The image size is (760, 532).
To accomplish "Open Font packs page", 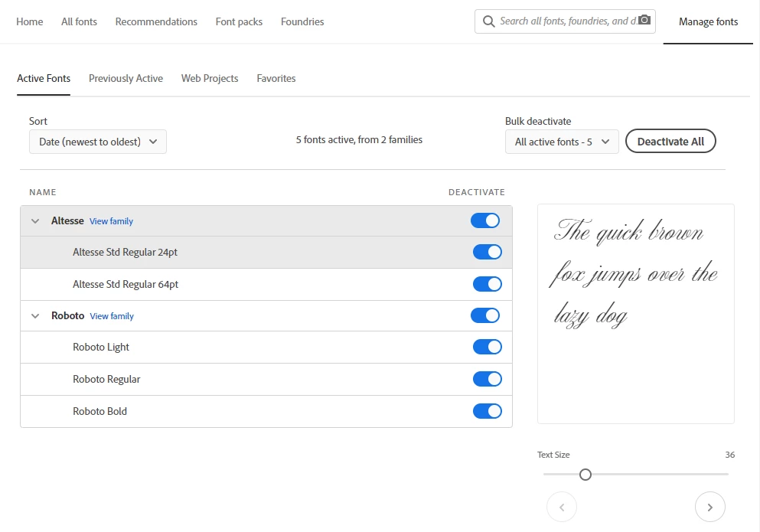I will coord(239,22).
